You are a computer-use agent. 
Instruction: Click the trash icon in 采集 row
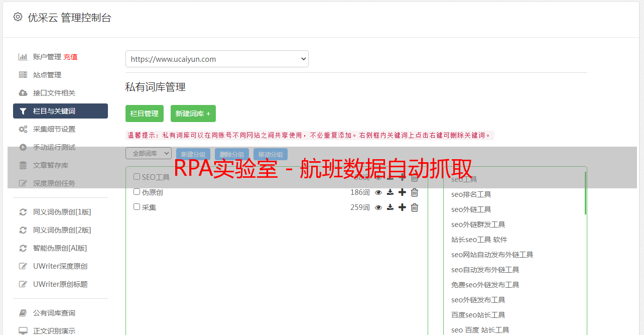[x=415, y=207]
